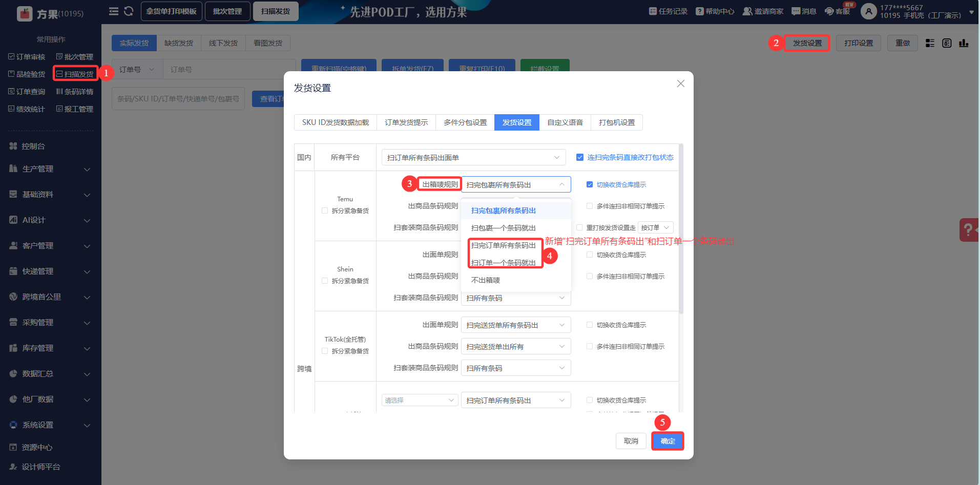Open 拿货单打印模板 top tab
The height and width of the screenshot is (485, 980).
coord(172,11)
